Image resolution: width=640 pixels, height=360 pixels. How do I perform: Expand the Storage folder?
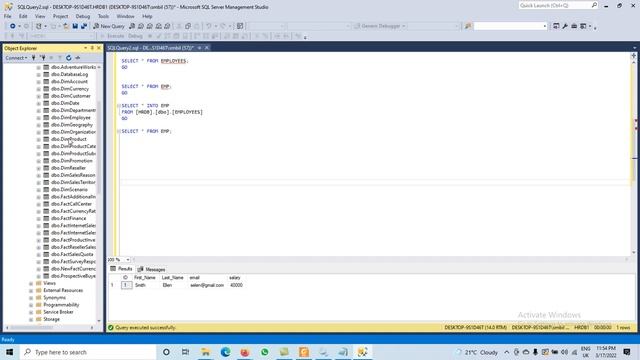tap(31, 319)
